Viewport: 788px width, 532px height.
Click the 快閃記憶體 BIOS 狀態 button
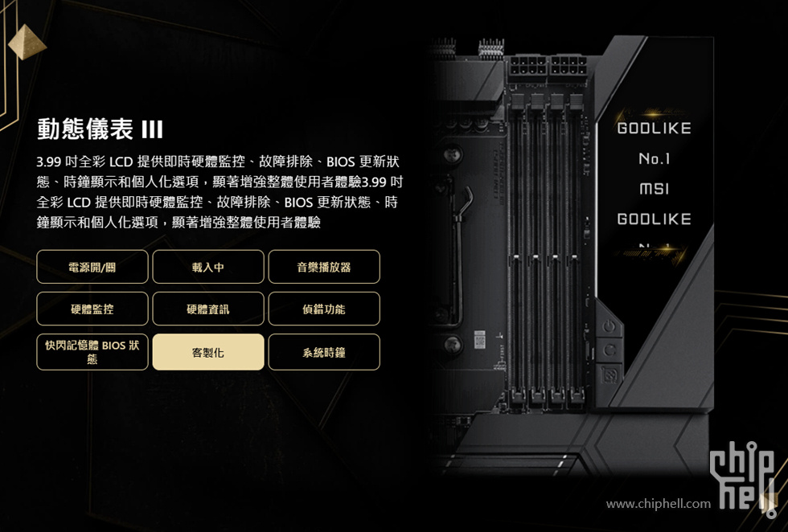pyautogui.click(x=92, y=352)
